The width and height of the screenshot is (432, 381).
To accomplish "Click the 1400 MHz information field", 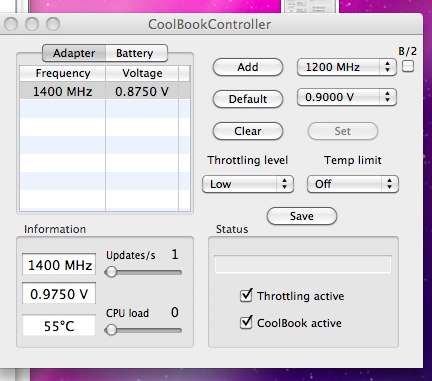I will point(59,265).
